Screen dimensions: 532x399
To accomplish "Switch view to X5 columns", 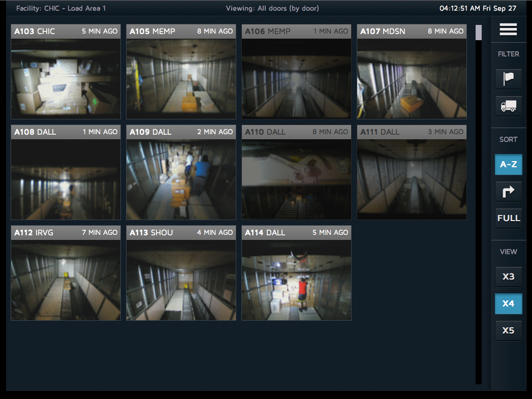I will [x=508, y=330].
